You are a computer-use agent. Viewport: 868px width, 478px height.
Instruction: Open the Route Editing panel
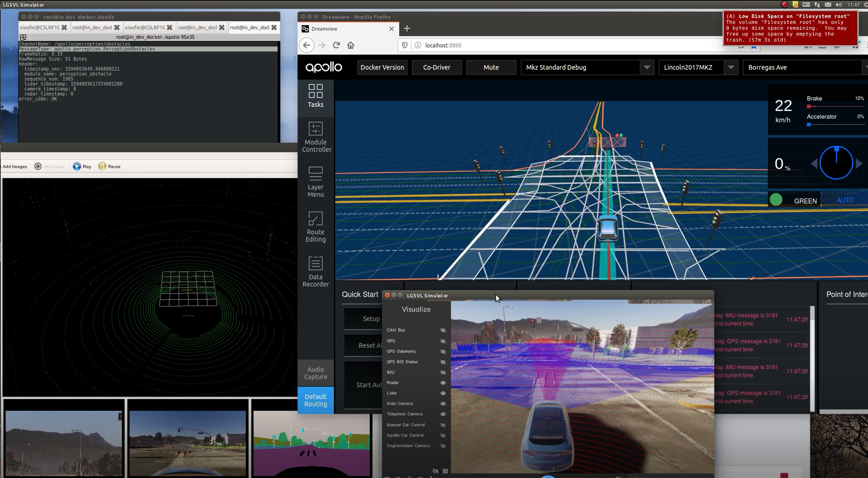coord(315,227)
